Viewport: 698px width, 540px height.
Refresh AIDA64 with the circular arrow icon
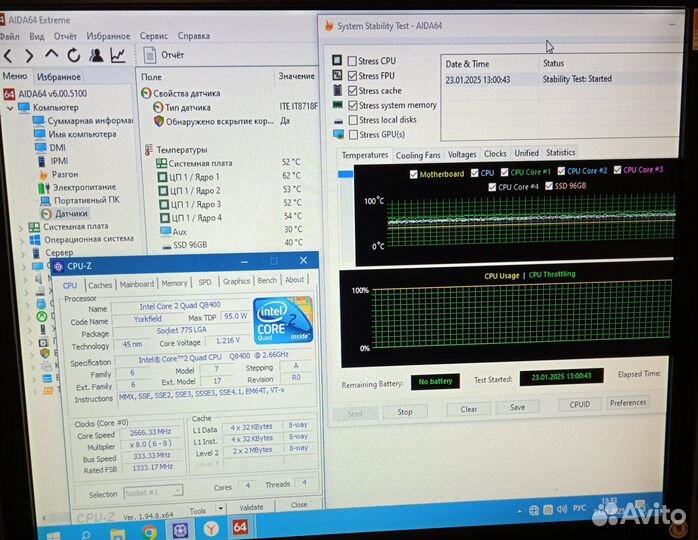pos(74,55)
